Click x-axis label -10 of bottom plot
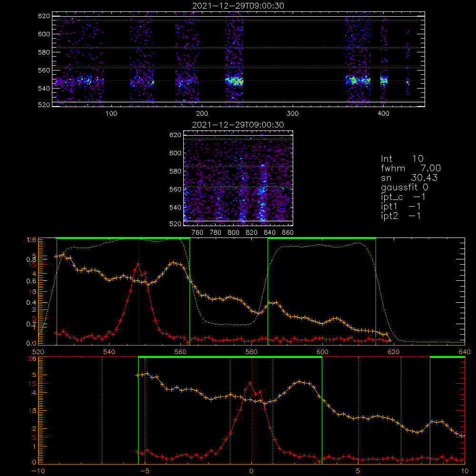Image resolution: width=476 pixels, height=476 pixels. click(38, 471)
